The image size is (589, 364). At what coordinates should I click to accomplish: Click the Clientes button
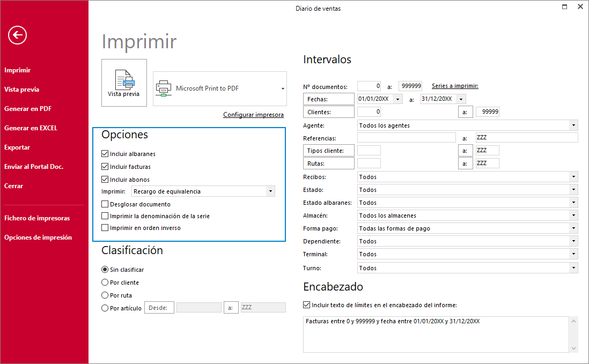pos(329,112)
